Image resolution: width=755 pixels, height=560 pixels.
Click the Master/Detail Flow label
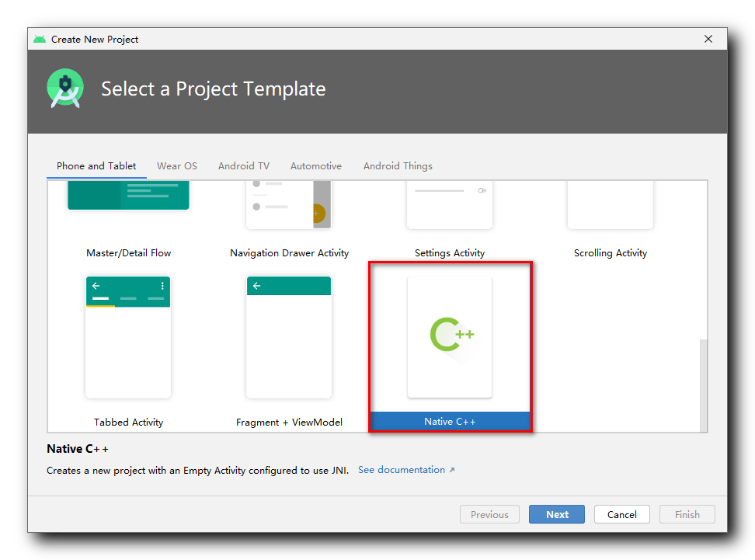pyautogui.click(x=129, y=252)
